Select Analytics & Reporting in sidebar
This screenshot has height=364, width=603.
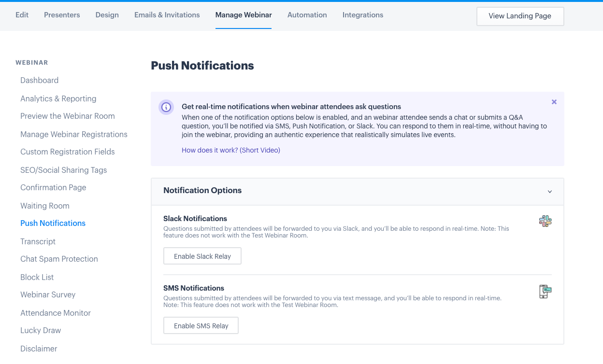point(58,98)
